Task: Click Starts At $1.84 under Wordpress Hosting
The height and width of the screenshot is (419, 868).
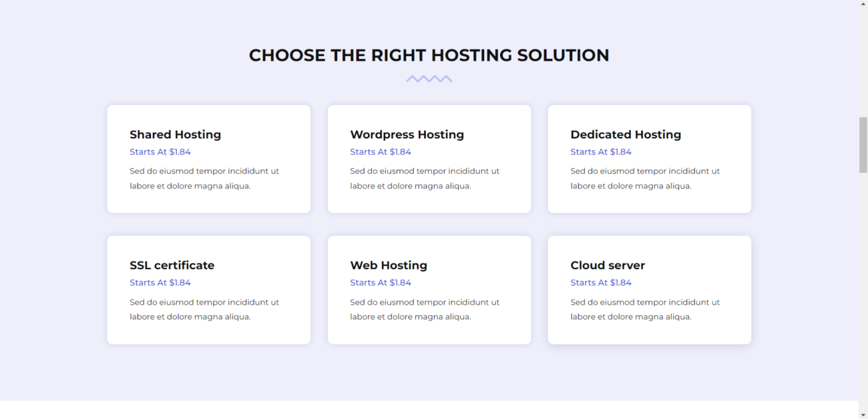Action: coord(381,152)
